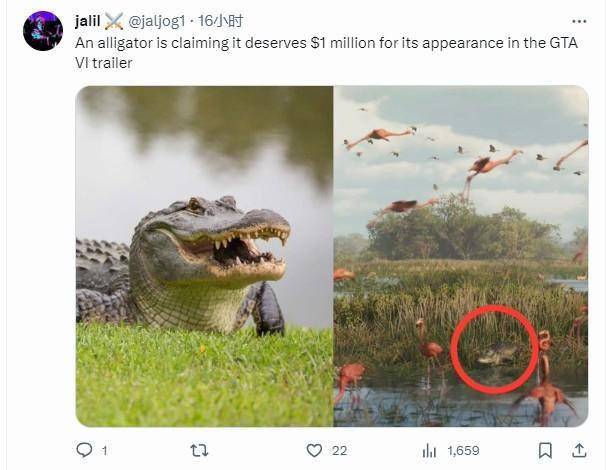This screenshot has height=470, width=606.
Task: Open the close-up alligator photo on grass
Action: click(x=204, y=256)
